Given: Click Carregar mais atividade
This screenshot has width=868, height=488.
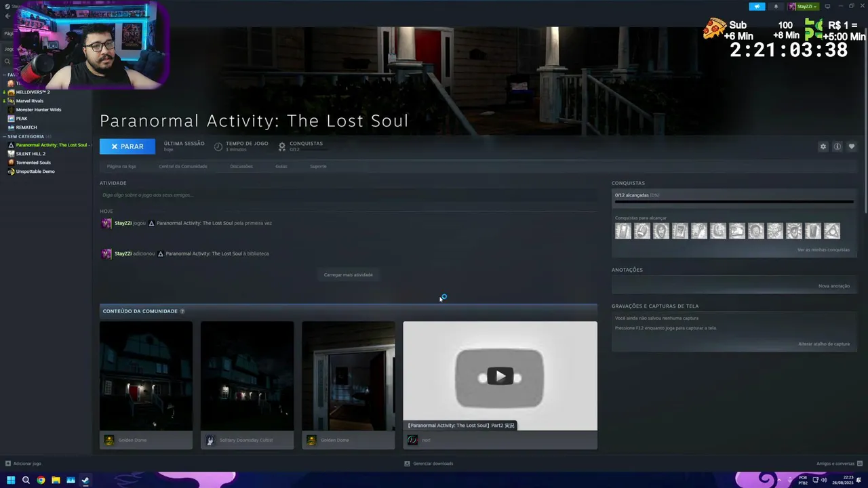Looking at the screenshot, I should [x=348, y=274].
